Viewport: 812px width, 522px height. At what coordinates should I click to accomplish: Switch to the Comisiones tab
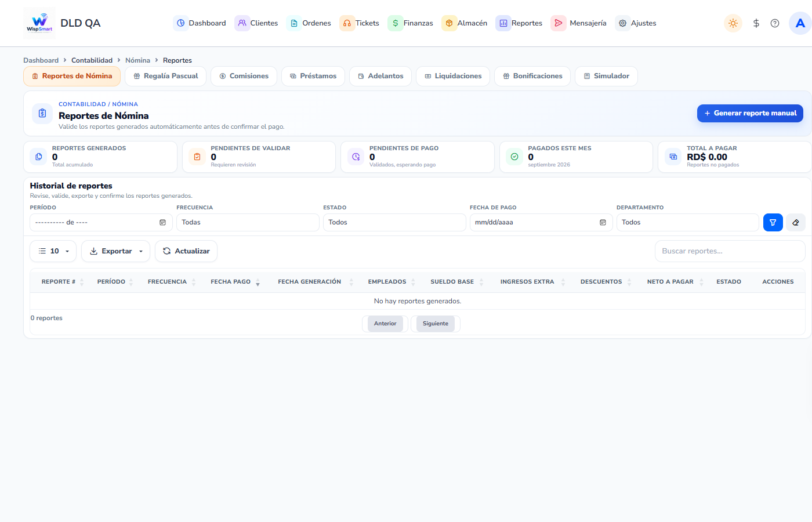(x=244, y=76)
